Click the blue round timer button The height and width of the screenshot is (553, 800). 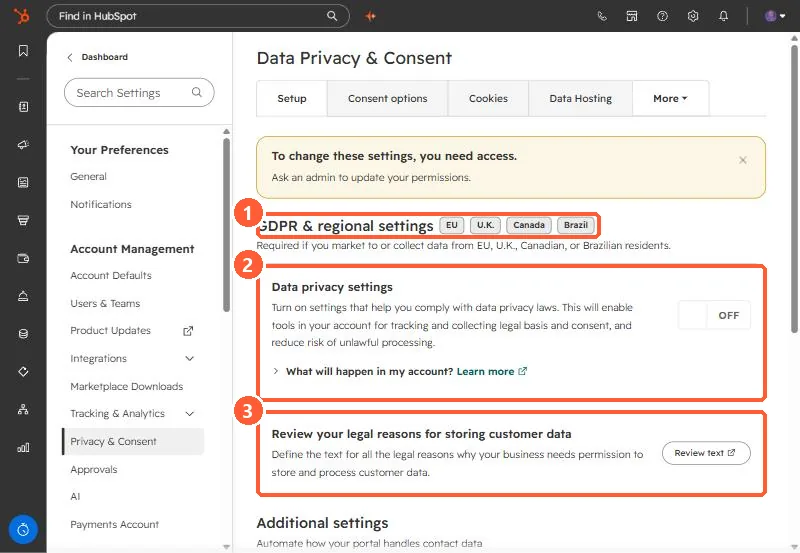click(x=23, y=530)
